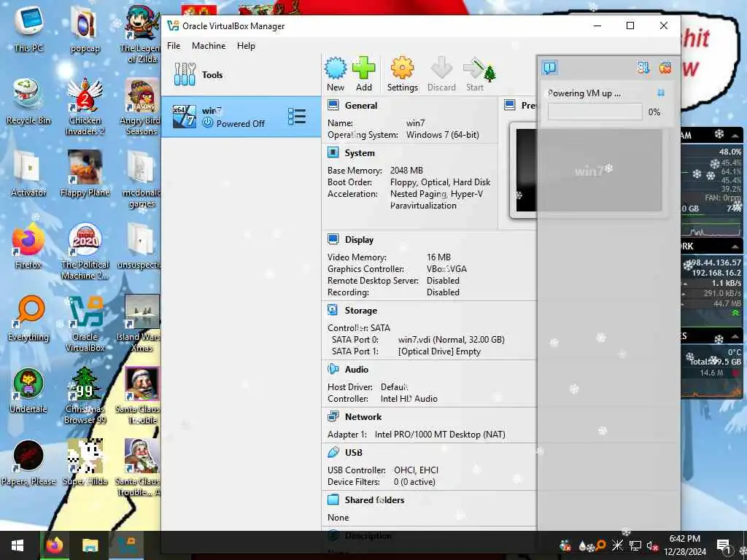Click the 'OHCI, EHCI' USB controller value
Image resolution: width=747 pixels, height=560 pixels.
point(416,470)
